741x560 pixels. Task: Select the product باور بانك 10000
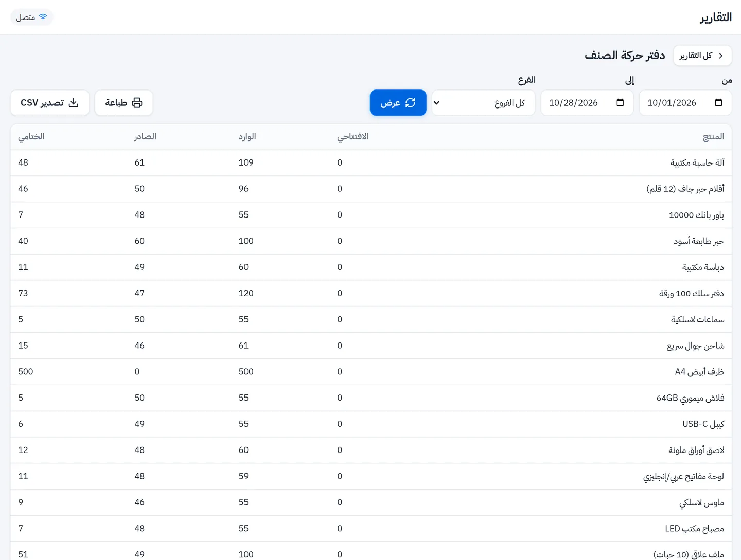(x=371, y=215)
